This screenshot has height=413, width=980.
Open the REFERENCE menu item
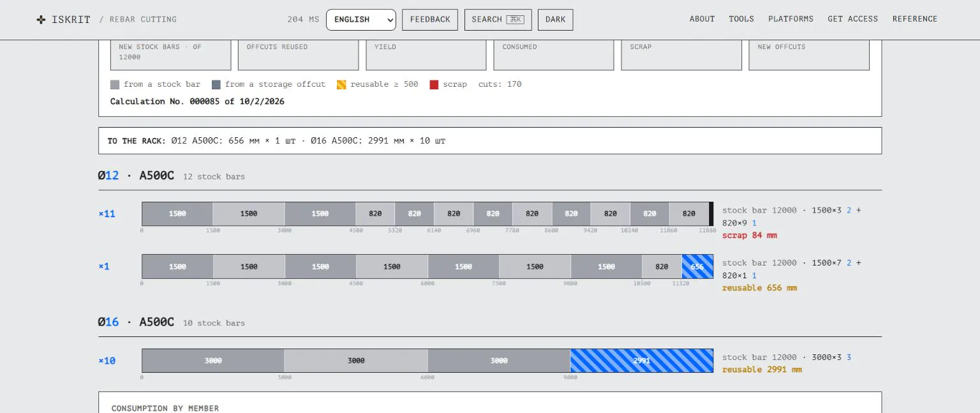point(914,19)
